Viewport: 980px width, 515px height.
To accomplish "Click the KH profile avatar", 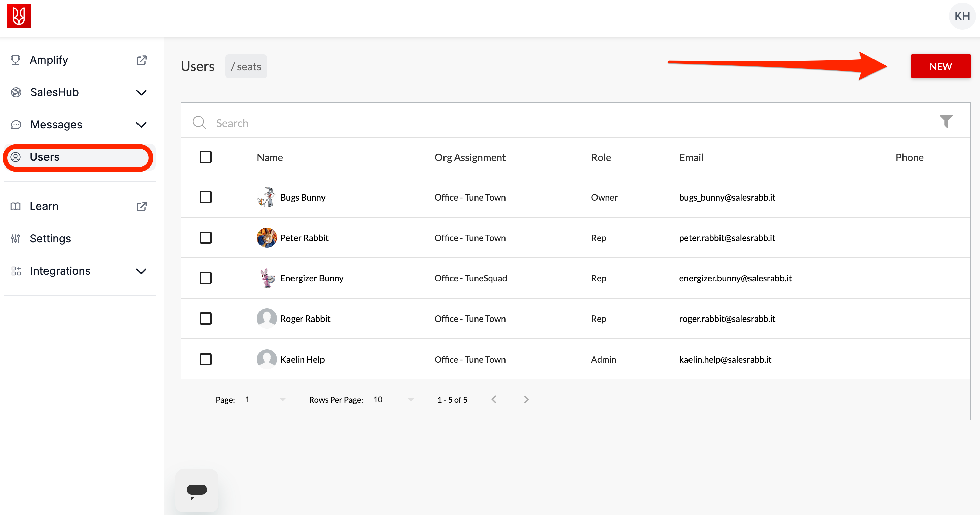I will [x=962, y=16].
